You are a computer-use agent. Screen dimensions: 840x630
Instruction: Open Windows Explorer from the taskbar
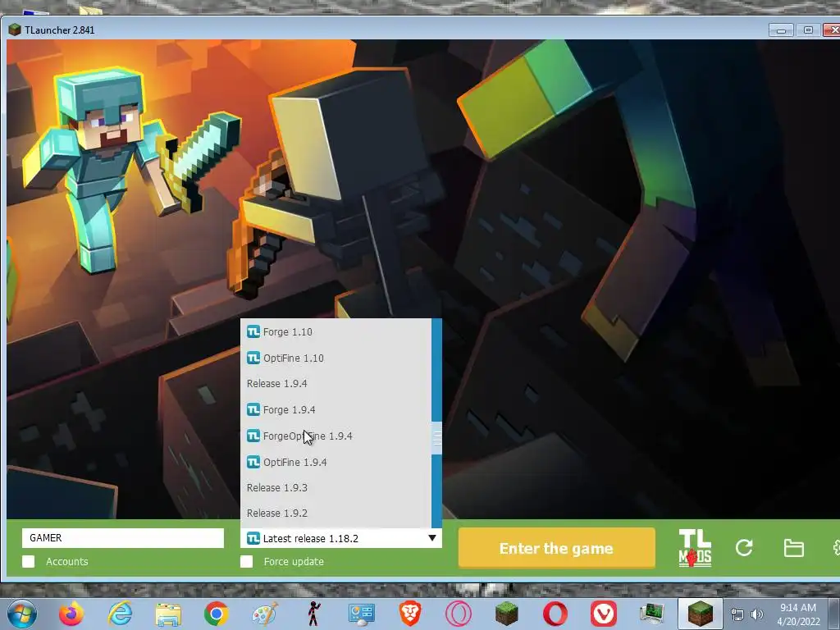(x=167, y=614)
